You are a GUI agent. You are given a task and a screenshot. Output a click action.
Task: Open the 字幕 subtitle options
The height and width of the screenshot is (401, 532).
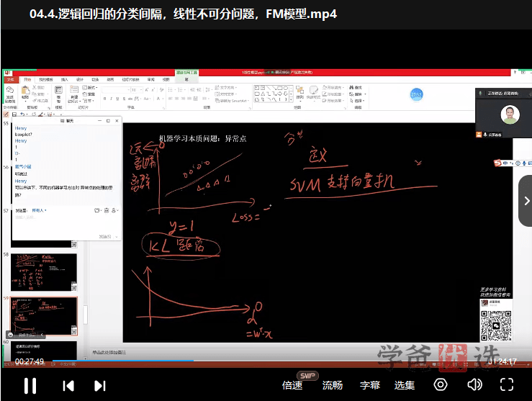(x=370, y=385)
